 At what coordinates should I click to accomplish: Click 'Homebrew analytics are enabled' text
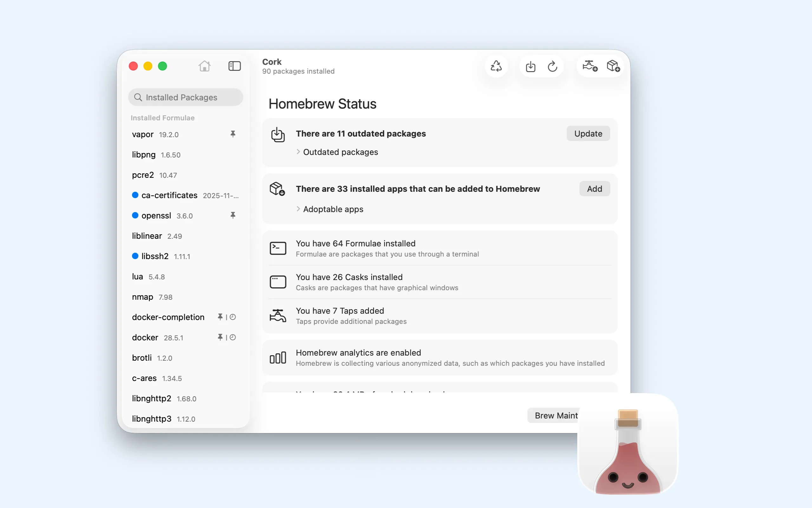point(358,352)
